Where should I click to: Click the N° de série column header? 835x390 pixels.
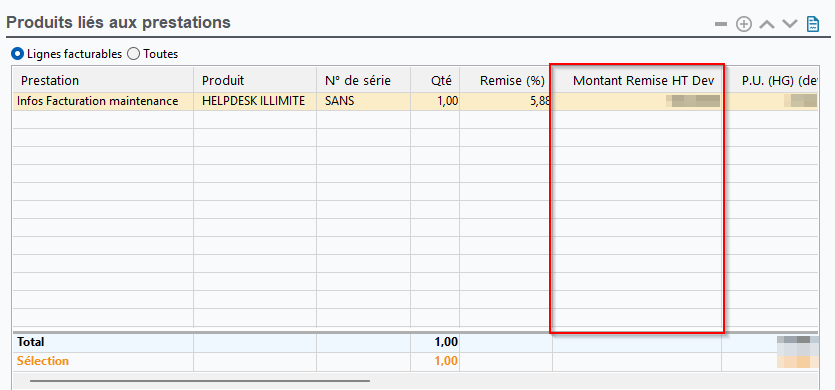[363, 80]
